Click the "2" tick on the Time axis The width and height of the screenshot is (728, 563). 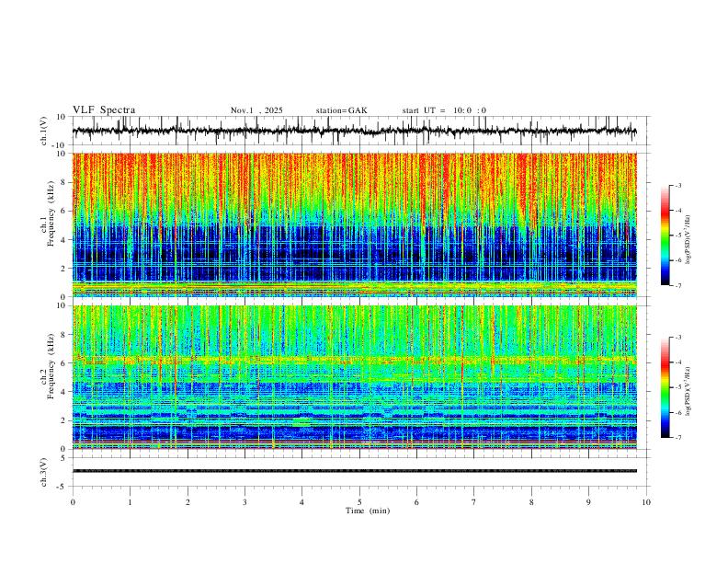pyautogui.click(x=188, y=502)
